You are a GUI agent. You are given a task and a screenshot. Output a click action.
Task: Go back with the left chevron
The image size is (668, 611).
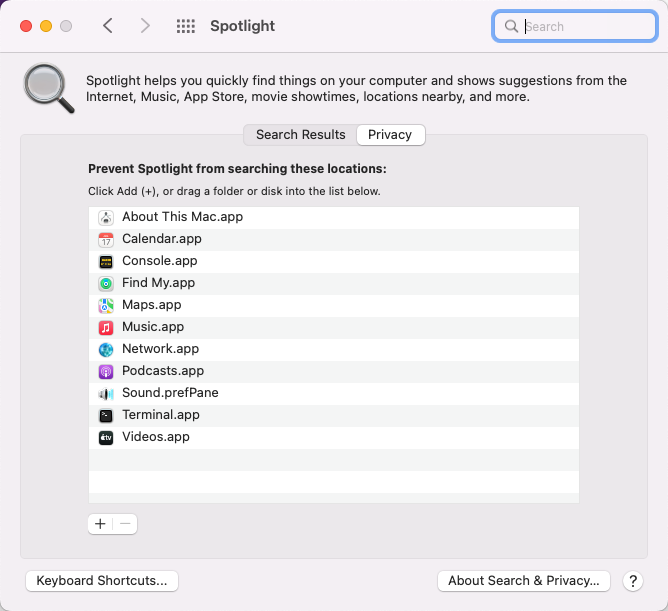click(108, 26)
